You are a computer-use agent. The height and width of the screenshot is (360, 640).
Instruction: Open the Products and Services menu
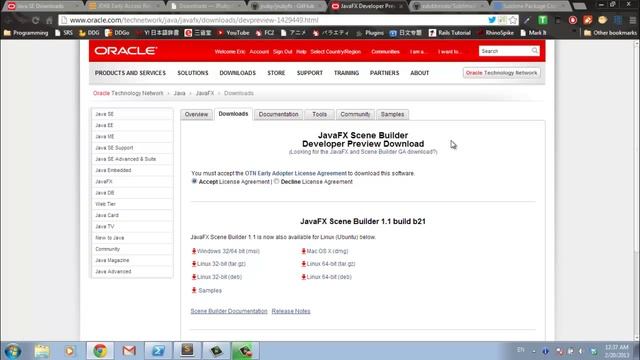pyautogui.click(x=130, y=73)
